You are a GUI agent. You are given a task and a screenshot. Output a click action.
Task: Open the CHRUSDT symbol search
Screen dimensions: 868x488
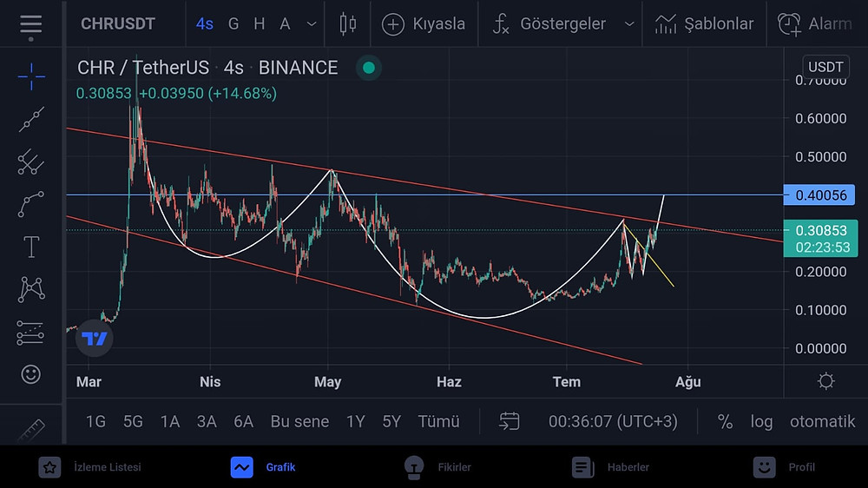click(x=118, y=23)
